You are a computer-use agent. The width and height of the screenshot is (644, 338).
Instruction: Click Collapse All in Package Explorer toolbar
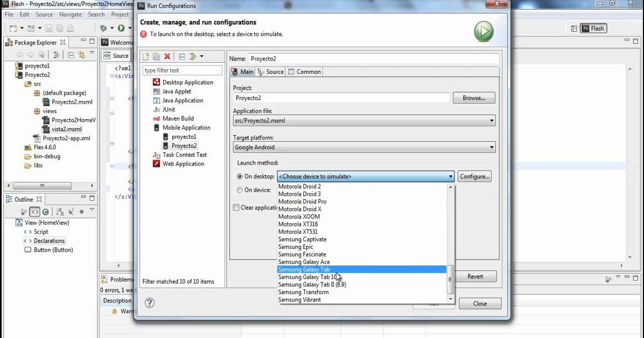tap(71, 55)
